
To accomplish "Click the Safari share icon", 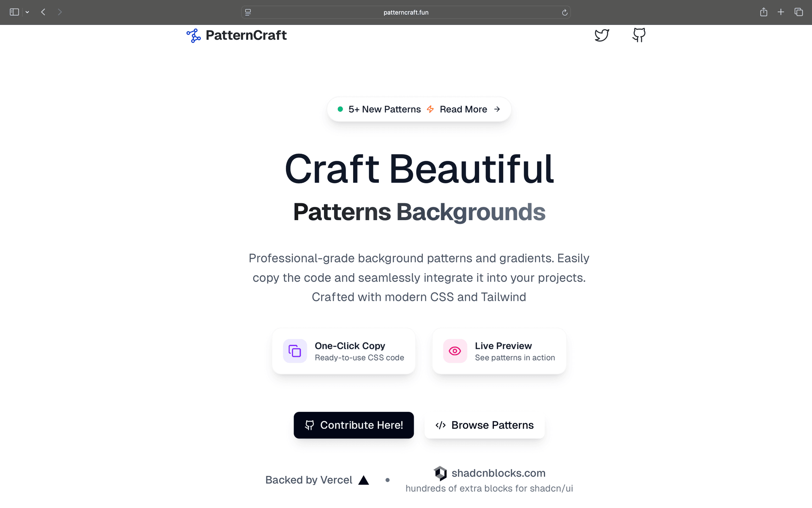I will tap(763, 12).
